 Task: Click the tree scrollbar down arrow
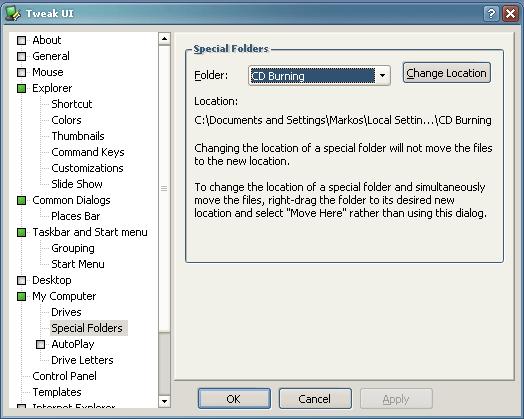[164, 401]
